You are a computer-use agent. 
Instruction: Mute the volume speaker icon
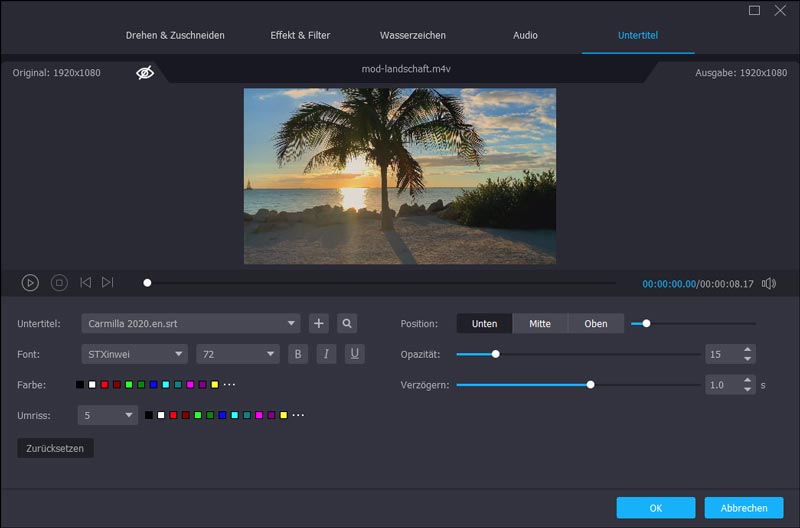click(x=768, y=283)
